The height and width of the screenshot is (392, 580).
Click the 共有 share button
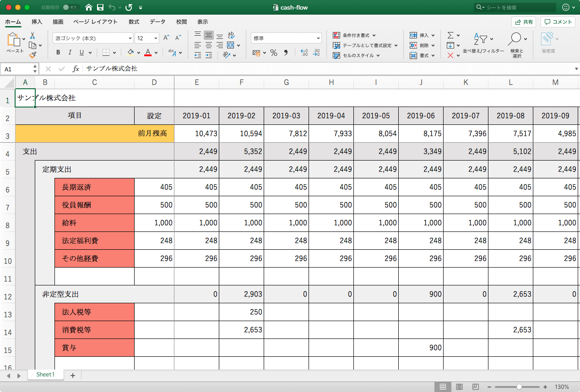tap(523, 22)
